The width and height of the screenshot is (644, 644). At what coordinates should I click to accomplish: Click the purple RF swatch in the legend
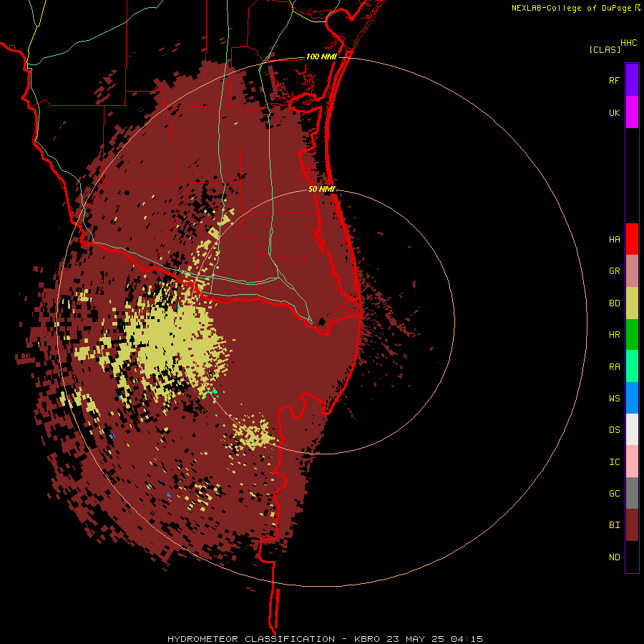click(x=632, y=80)
